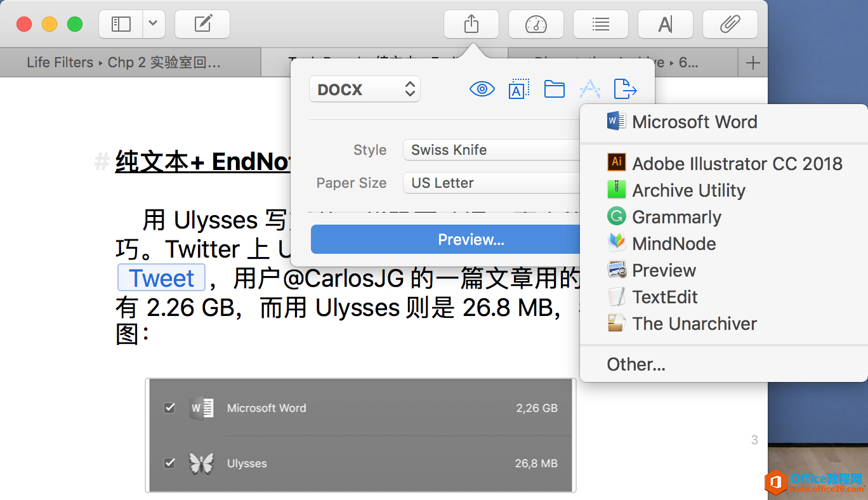Choose Other... from the app menu
Viewport: 868px width, 500px height.
[724, 364]
